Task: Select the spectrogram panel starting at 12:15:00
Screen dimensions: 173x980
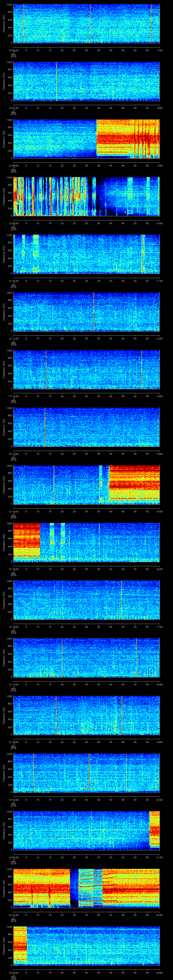Action: pos(86,543)
